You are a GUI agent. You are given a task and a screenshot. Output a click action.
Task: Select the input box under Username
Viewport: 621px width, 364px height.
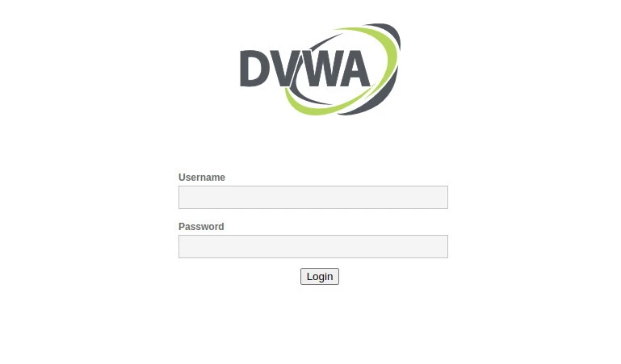313,198
